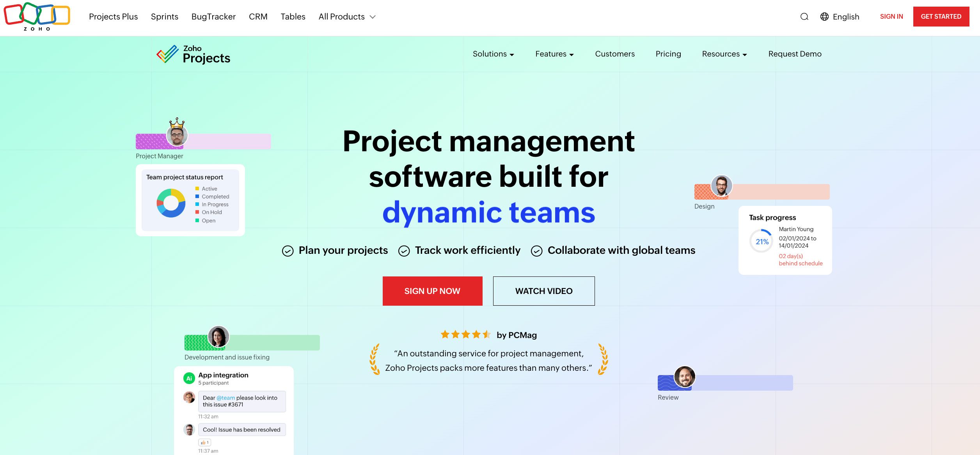This screenshot has width=980, height=455.
Task: Click the Zoho Projects checkmark logo
Action: [167, 54]
